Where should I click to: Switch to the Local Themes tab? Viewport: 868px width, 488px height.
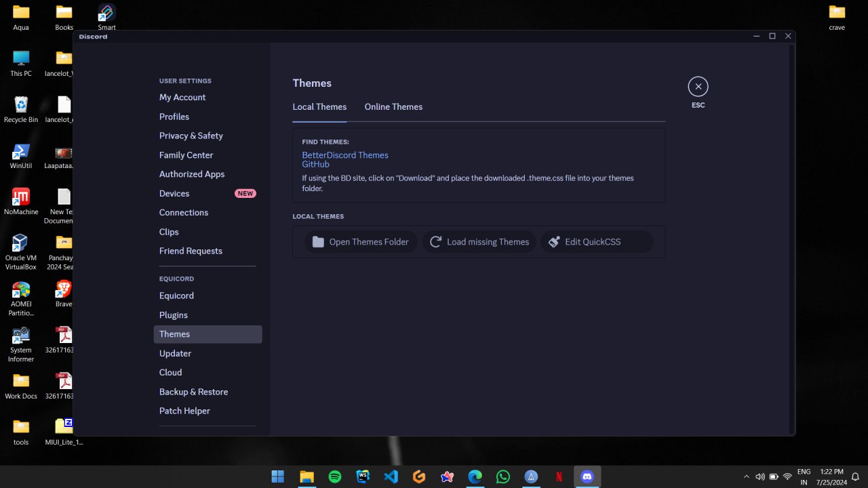(x=319, y=107)
